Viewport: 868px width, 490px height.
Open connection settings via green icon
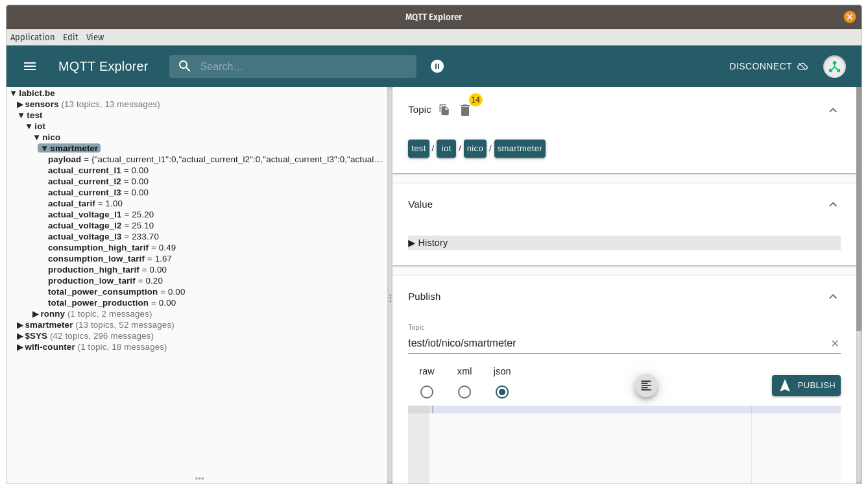click(834, 66)
